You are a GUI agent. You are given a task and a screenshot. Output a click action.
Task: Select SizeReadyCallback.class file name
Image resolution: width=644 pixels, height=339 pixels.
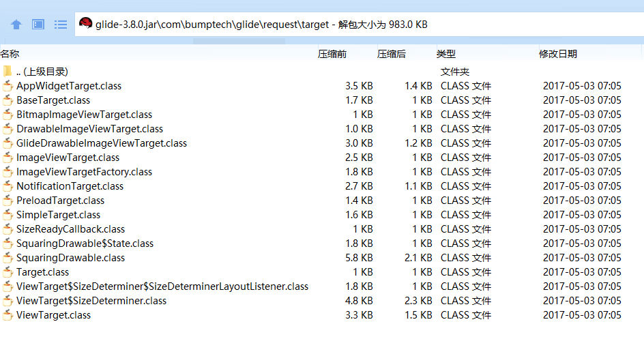[x=71, y=229]
